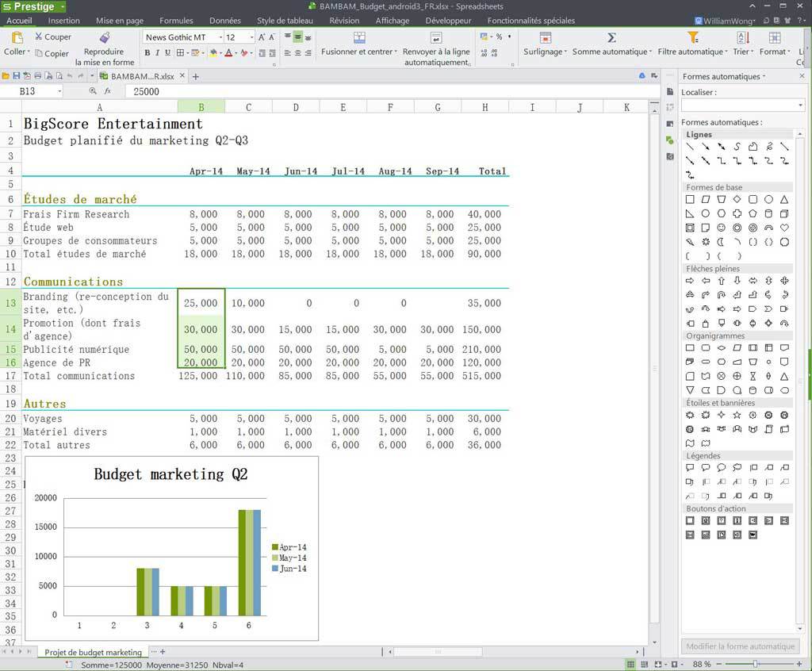Open the Mise en page ribbon tab

120,21
